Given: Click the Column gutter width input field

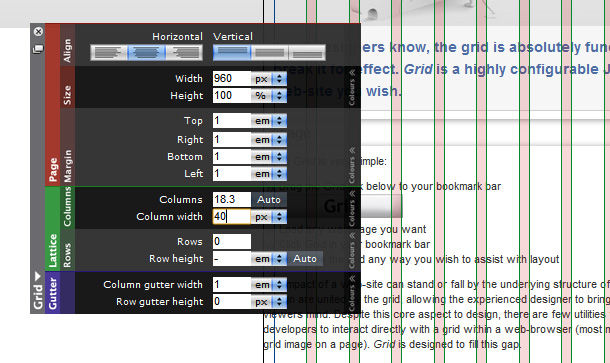Looking at the screenshot, I should pyautogui.click(x=232, y=285).
